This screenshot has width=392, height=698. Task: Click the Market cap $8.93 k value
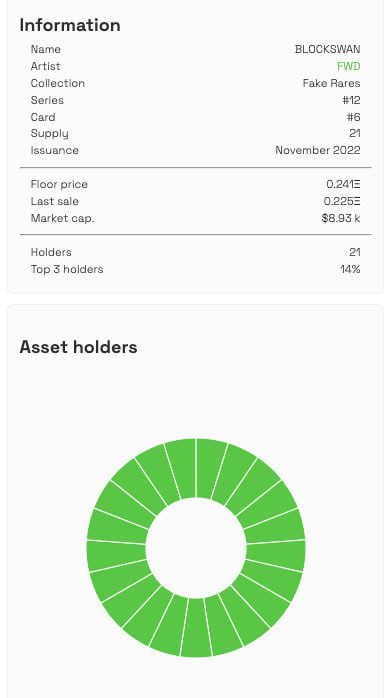[341, 219]
